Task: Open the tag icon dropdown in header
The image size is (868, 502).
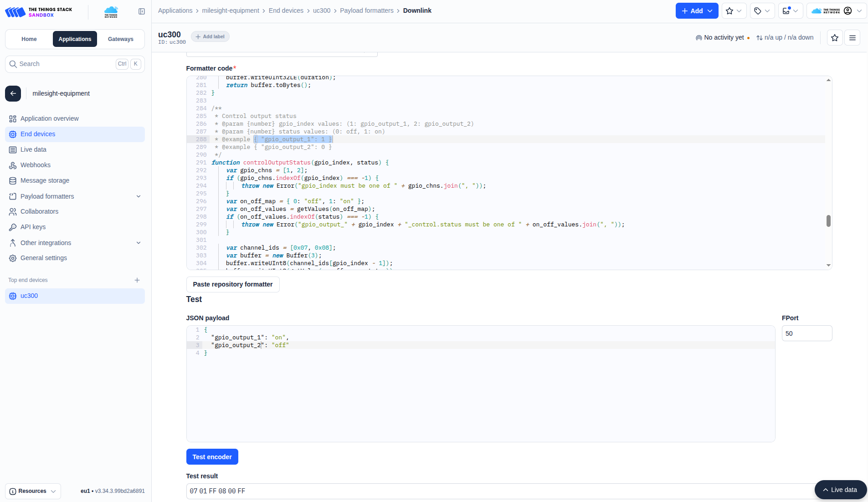Action: click(761, 11)
